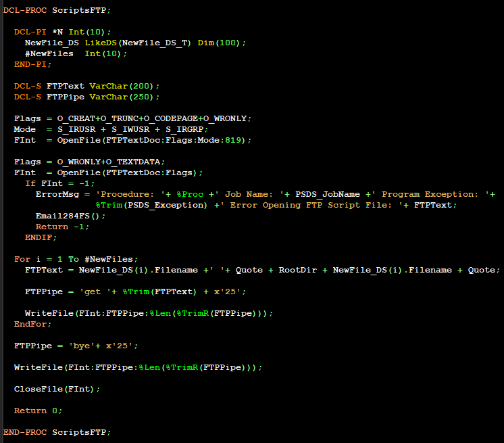The width and height of the screenshot is (504, 443).
Task: Click the 'ENDIF;' statement
Action: 41,237
